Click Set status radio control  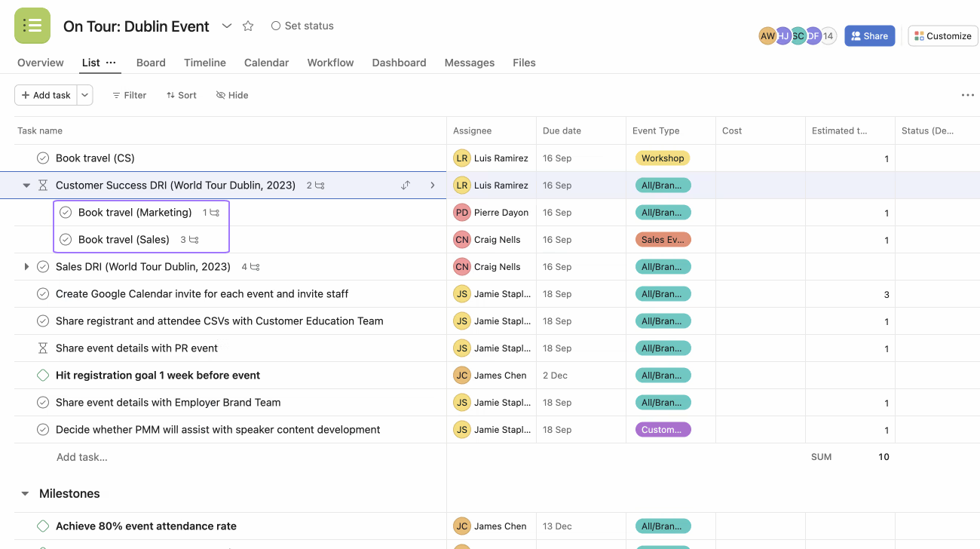coord(276,25)
